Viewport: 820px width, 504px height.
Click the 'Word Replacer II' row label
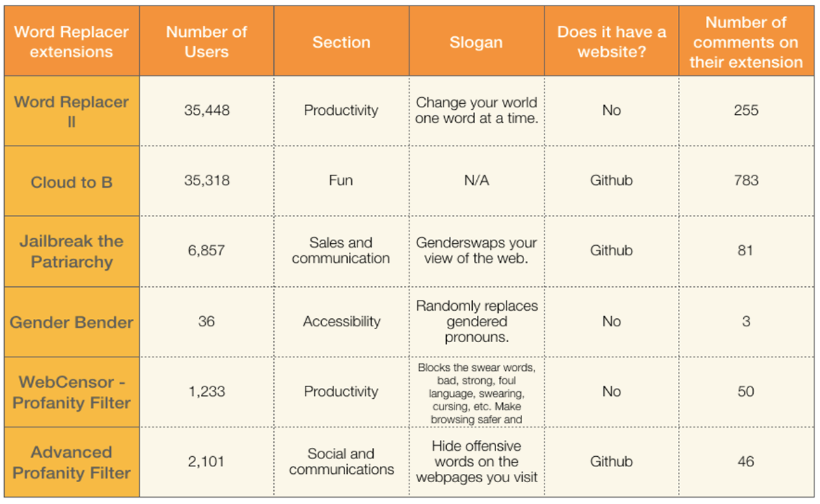pyautogui.click(x=72, y=111)
